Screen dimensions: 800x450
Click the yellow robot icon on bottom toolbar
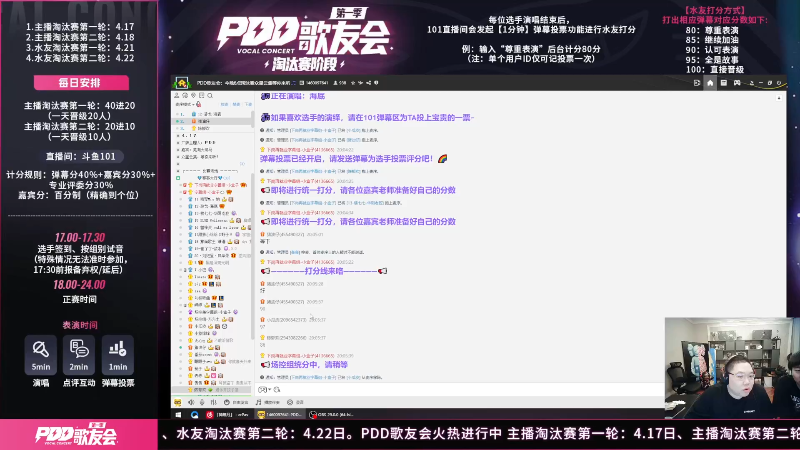click(x=178, y=402)
